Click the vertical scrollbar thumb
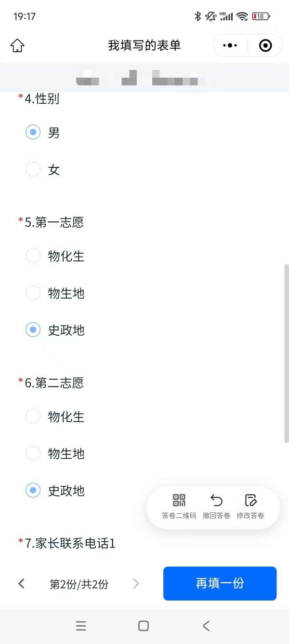 [287, 353]
